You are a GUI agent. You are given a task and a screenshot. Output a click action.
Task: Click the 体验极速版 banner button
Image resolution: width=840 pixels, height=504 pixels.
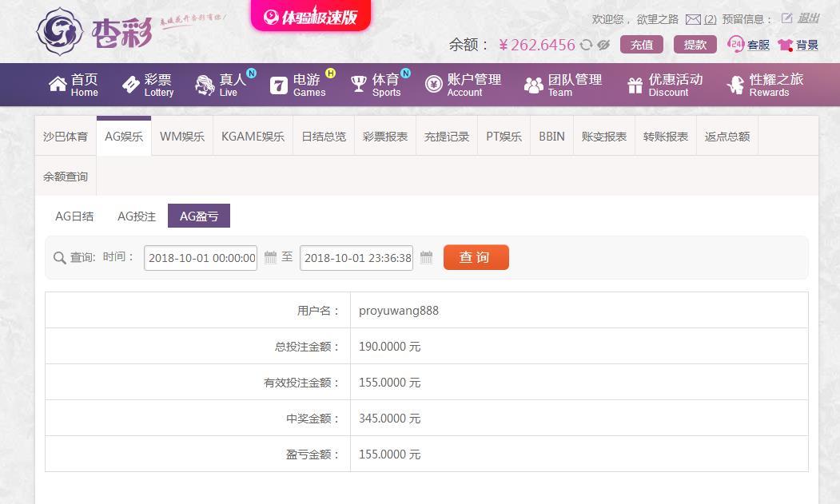tap(311, 16)
